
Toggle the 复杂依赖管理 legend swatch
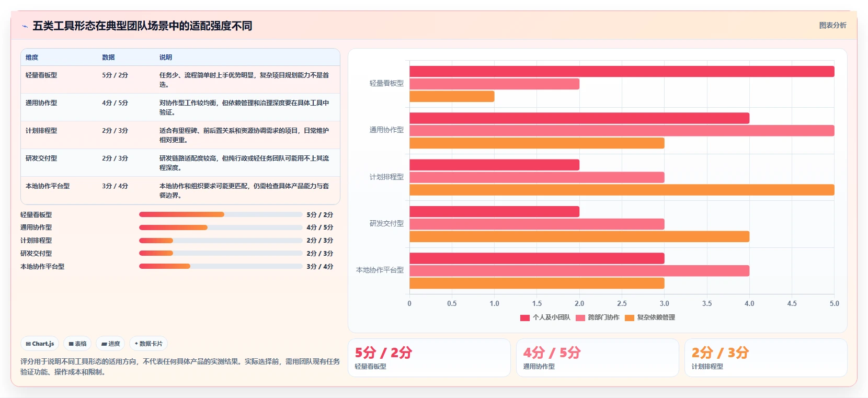coord(630,317)
